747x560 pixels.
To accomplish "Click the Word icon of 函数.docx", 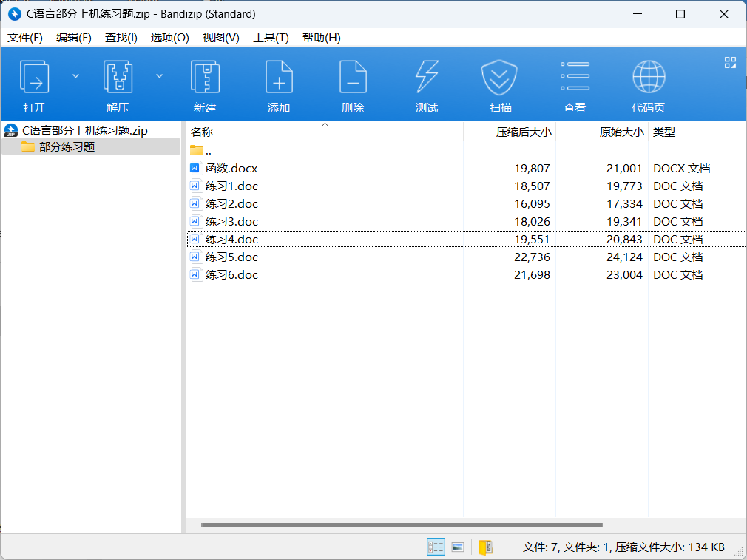I will [195, 168].
